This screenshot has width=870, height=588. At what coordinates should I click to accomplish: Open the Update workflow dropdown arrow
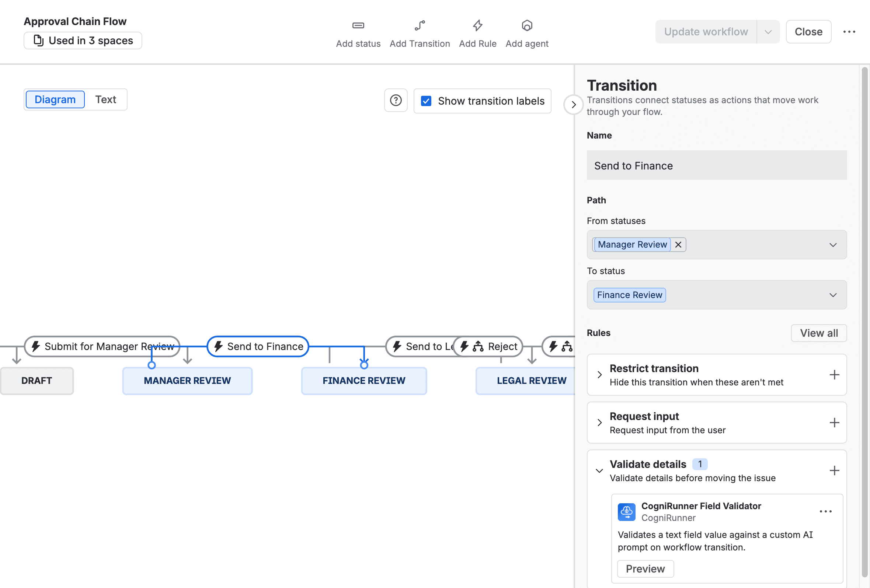click(x=768, y=32)
